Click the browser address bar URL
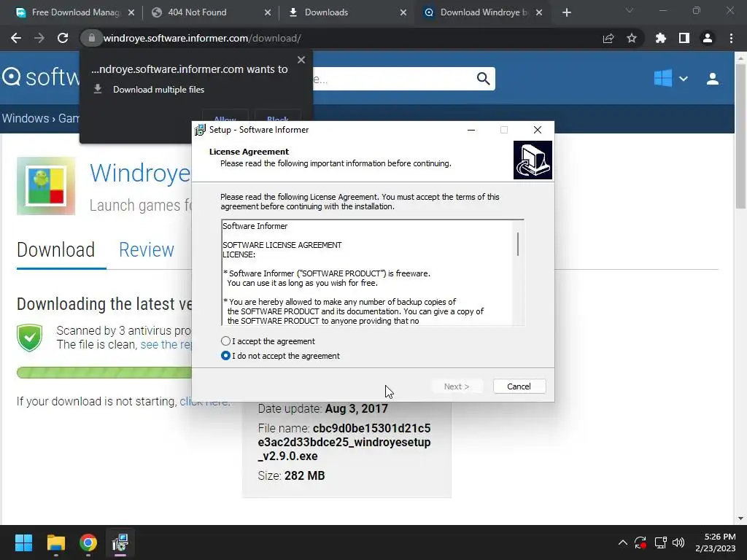Screen dimensions: 747x560 coord(202,38)
